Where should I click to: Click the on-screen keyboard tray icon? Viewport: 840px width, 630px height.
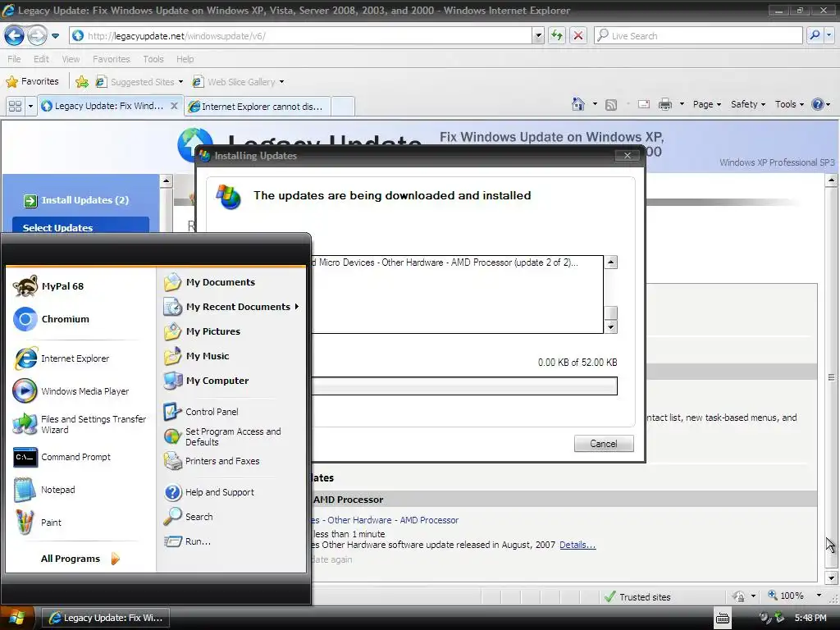[722, 618]
